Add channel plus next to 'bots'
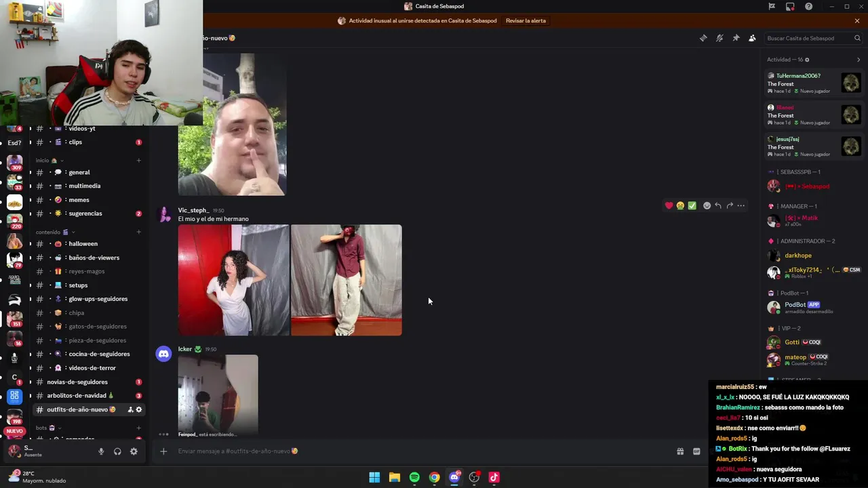This screenshot has width=868, height=488. (138, 428)
